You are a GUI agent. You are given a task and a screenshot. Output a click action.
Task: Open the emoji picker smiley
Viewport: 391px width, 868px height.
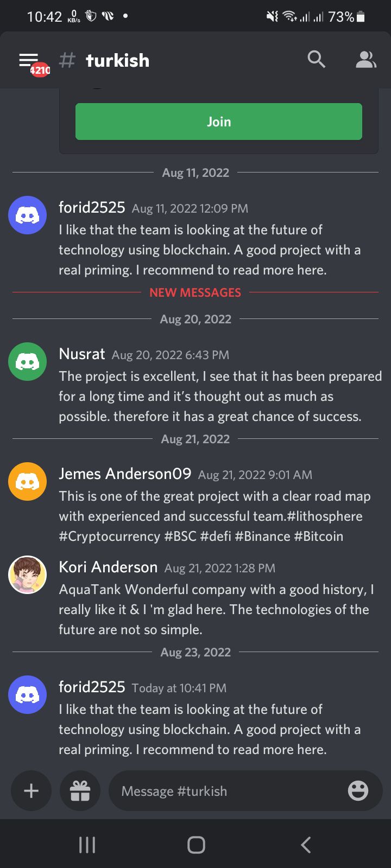358,791
